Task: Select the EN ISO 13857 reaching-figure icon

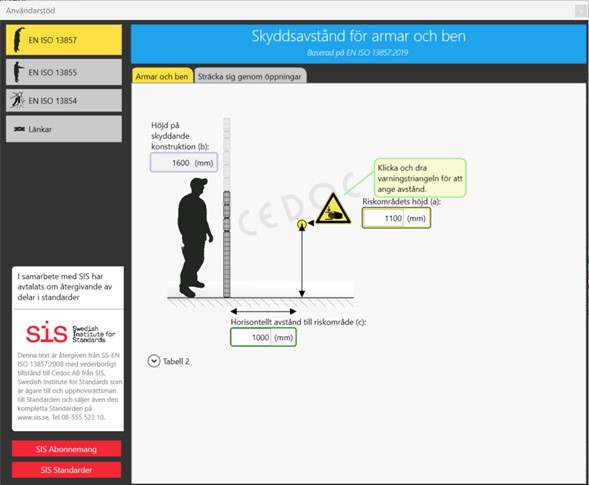Action: pyautogui.click(x=18, y=40)
